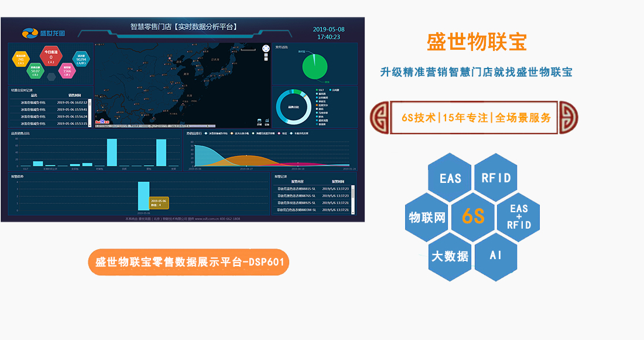Toggle SSLT legend item in donut chart

coord(320,90)
